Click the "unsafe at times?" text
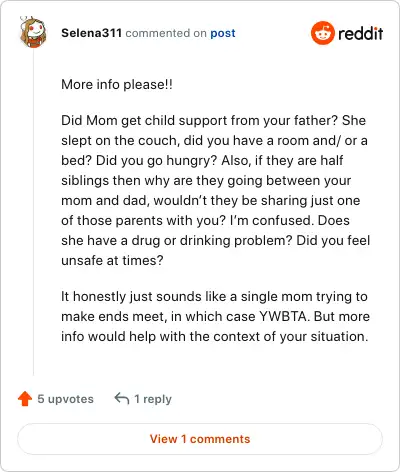Viewport: 400px width, 472px height. 112,260
